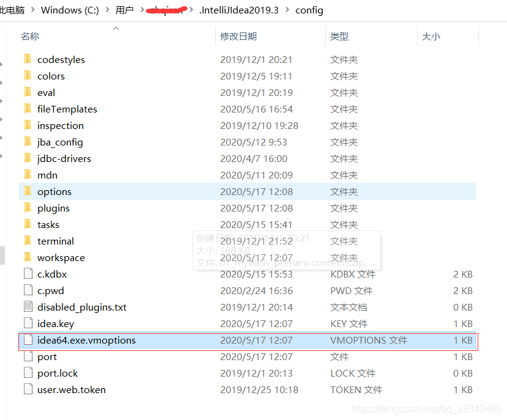Viewport: 507px width, 420px height.
Task: Select the c.kdbx file name
Action: click(x=52, y=274)
